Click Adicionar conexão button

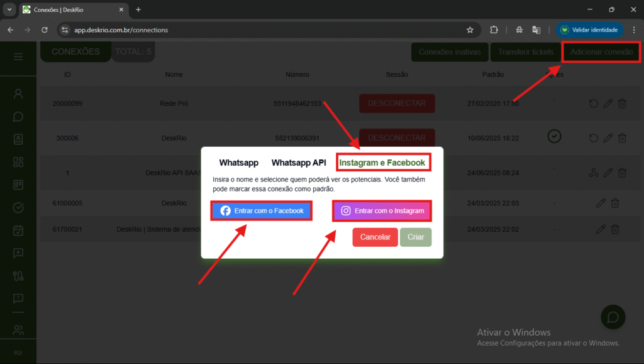(601, 52)
